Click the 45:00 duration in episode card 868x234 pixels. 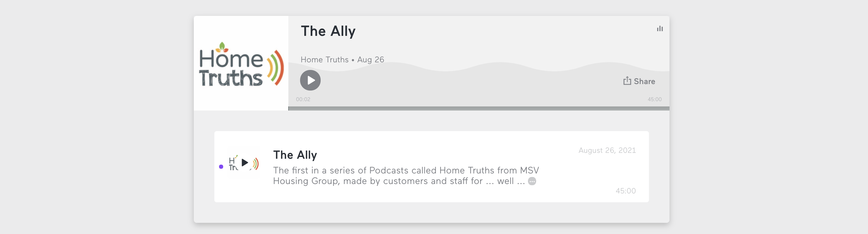[x=626, y=191]
